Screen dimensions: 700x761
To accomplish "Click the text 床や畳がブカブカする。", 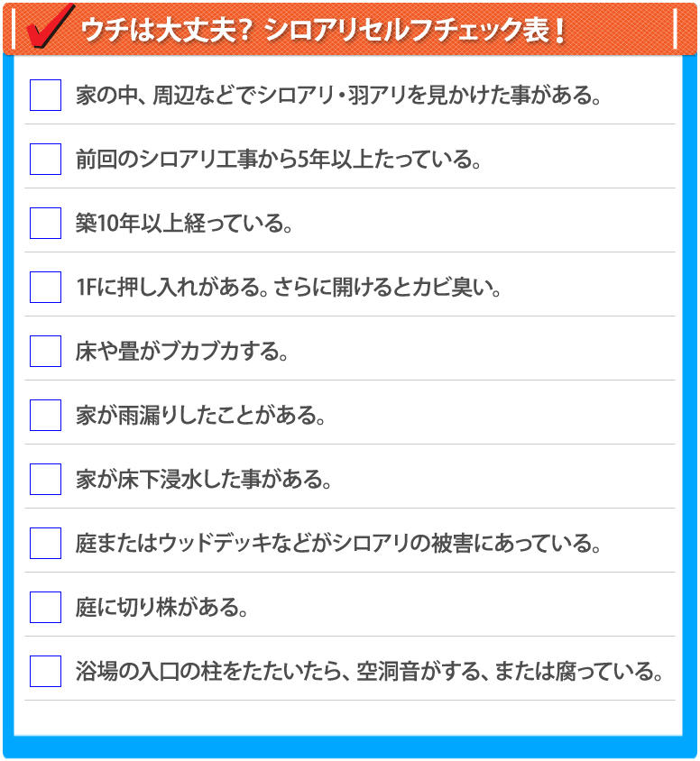I will click(181, 352).
